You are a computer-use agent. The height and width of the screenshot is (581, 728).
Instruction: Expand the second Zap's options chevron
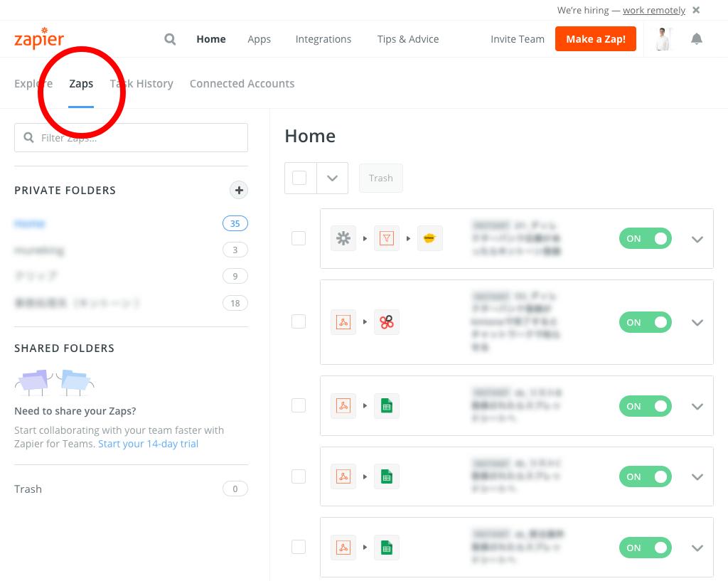click(x=697, y=322)
